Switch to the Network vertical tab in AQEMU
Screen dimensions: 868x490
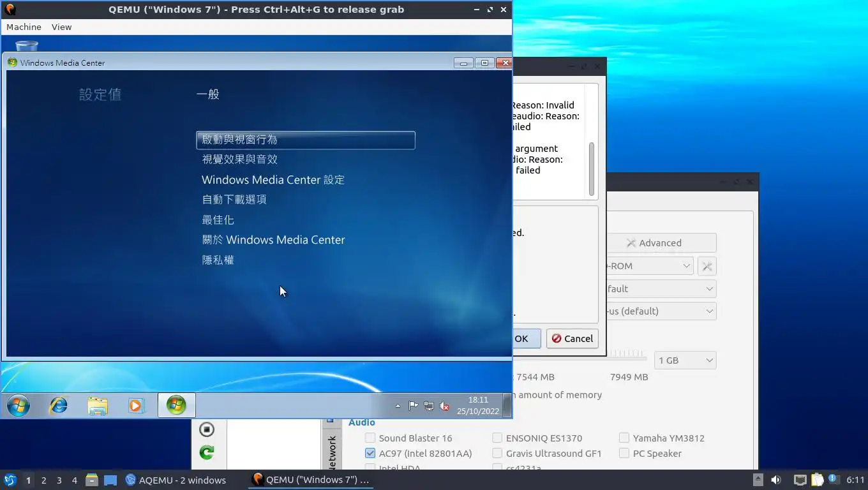pyautogui.click(x=331, y=451)
